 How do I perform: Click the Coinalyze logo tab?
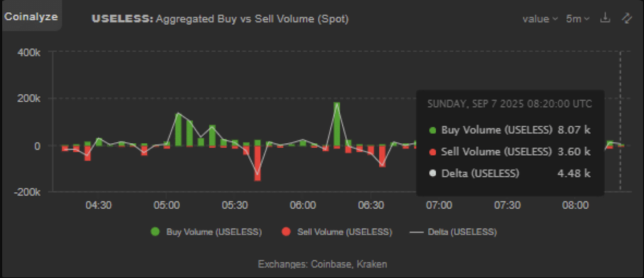pos(31,17)
